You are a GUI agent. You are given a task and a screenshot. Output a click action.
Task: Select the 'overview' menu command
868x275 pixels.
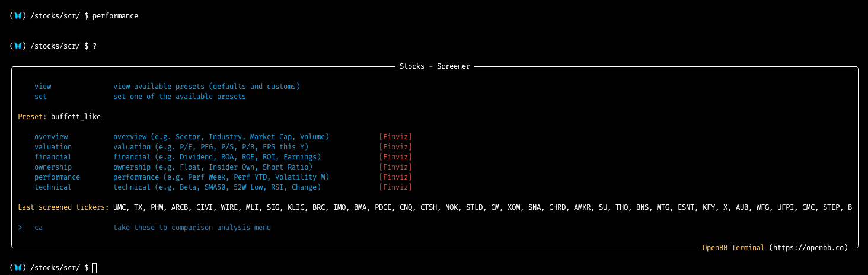[51, 137]
